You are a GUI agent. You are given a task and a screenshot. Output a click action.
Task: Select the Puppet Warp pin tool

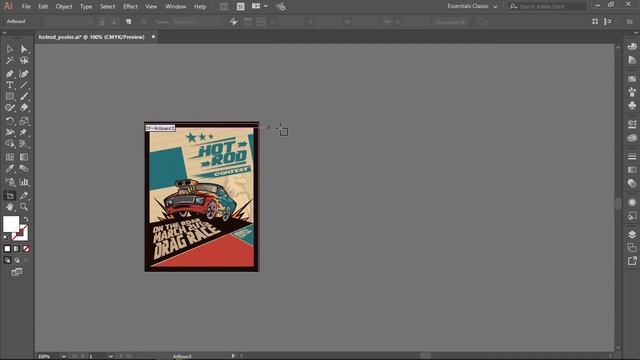(x=24, y=132)
